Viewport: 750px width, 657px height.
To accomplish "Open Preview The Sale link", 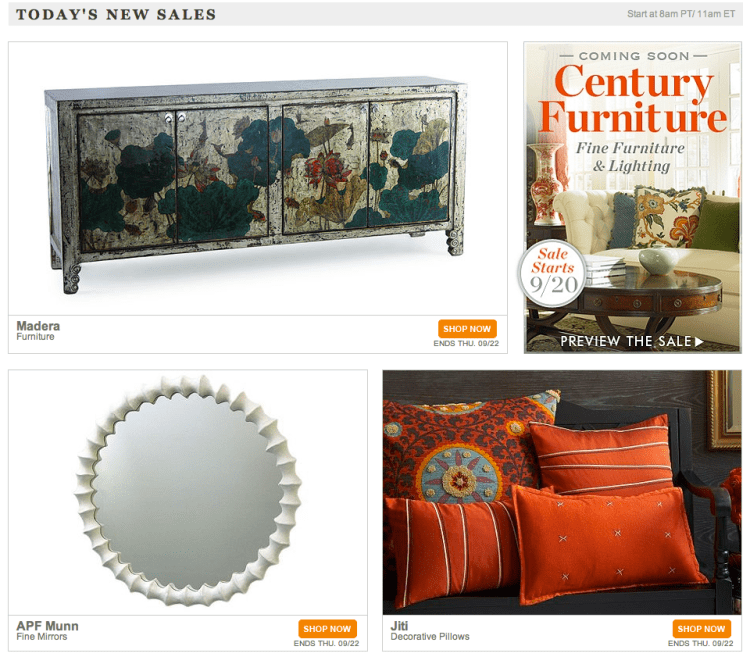I will point(631,341).
